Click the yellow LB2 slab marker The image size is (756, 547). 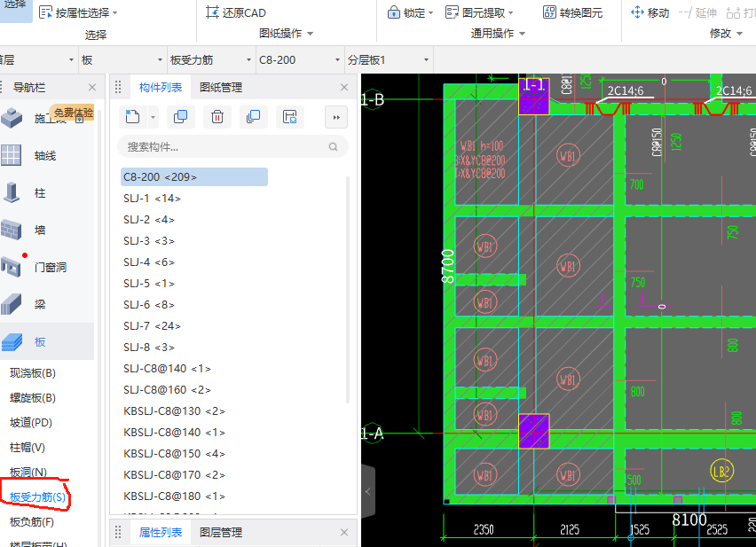721,471
